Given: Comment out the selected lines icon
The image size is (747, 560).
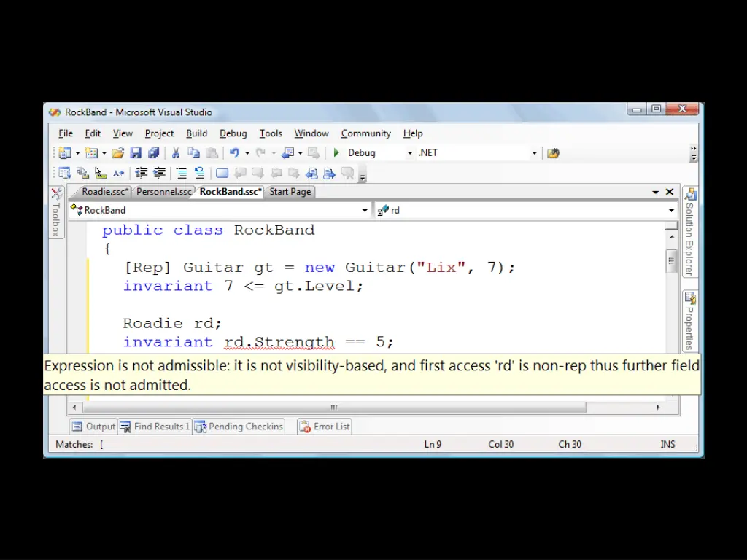Looking at the screenshot, I should pos(182,174).
